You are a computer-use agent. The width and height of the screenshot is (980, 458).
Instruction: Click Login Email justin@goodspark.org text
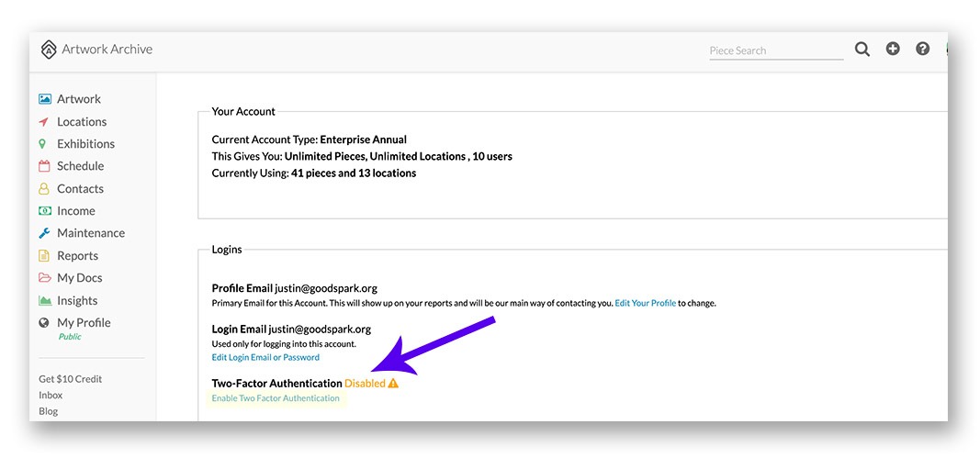[291, 330]
